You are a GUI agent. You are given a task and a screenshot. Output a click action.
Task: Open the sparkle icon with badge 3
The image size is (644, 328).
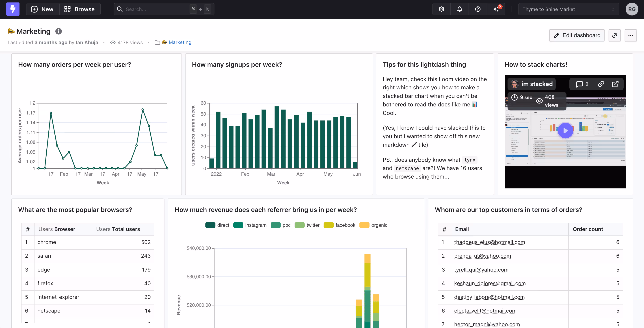(x=496, y=9)
